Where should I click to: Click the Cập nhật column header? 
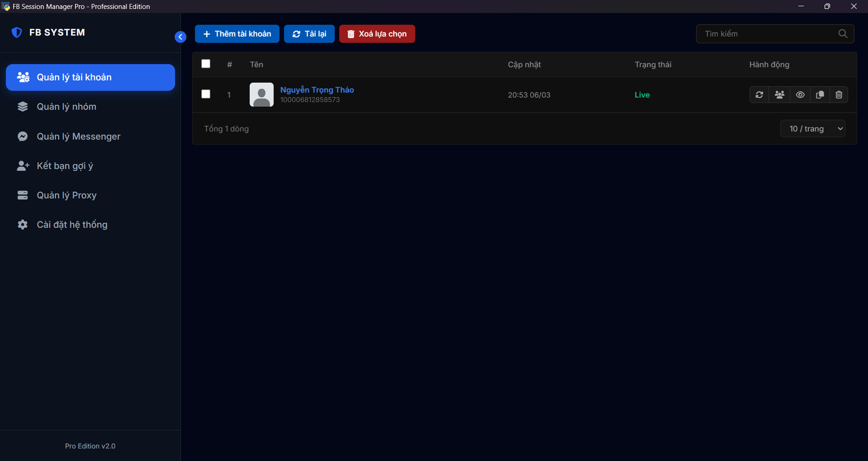click(524, 65)
